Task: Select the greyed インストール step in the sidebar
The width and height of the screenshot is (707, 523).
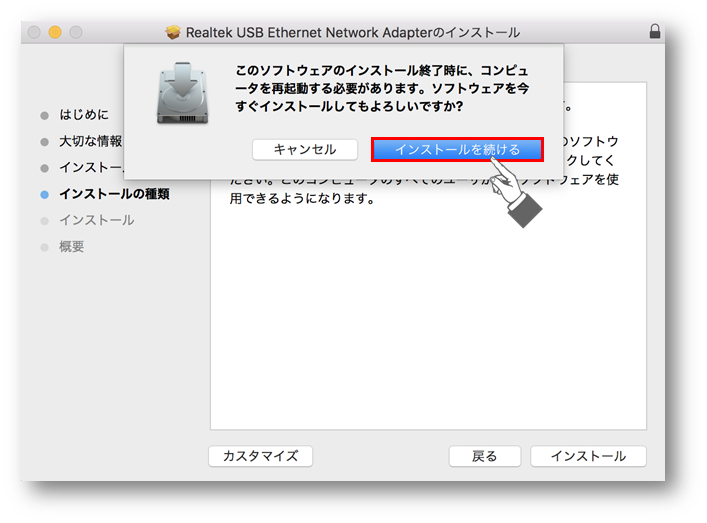Action: pyautogui.click(x=97, y=220)
